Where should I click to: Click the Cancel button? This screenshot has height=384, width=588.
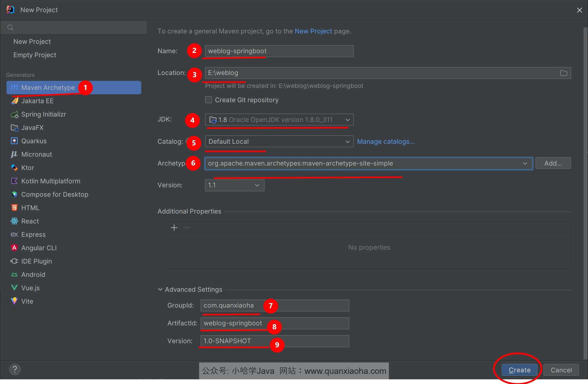(561, 370)
